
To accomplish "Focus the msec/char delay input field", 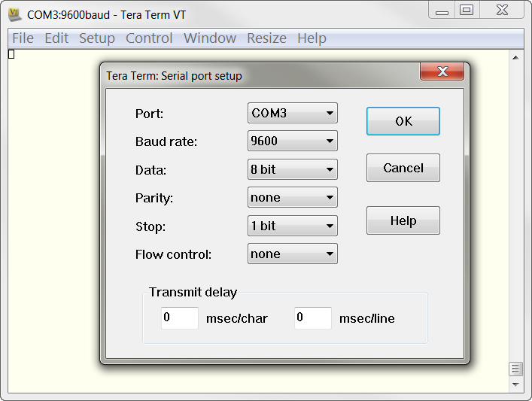I will point(179,318).
